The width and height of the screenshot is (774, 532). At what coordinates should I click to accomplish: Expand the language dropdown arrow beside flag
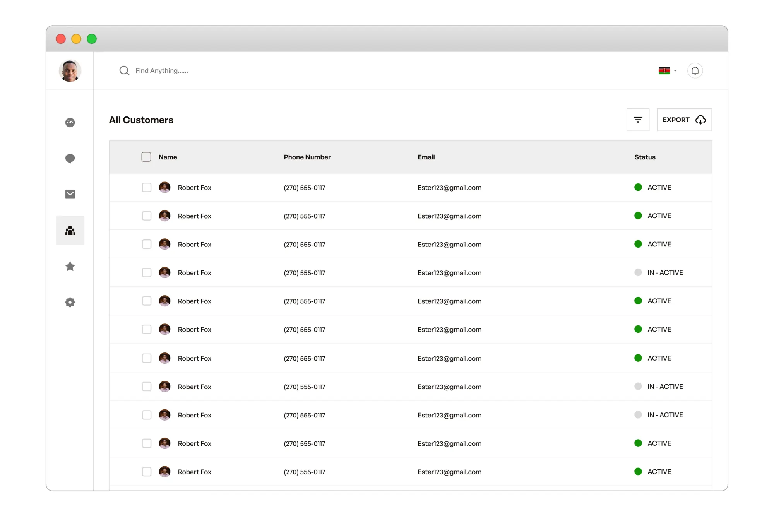click(x=675, y=71)
